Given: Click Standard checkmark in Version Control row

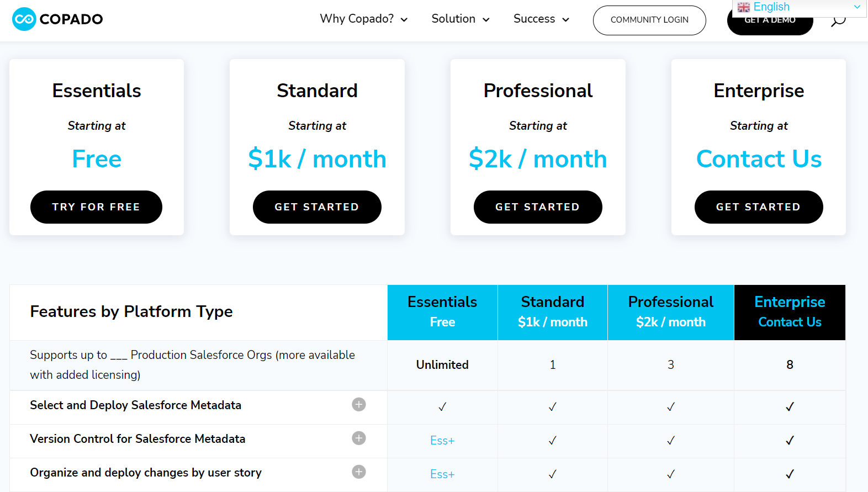Looking at the screenshot, I should coord(553,441).
